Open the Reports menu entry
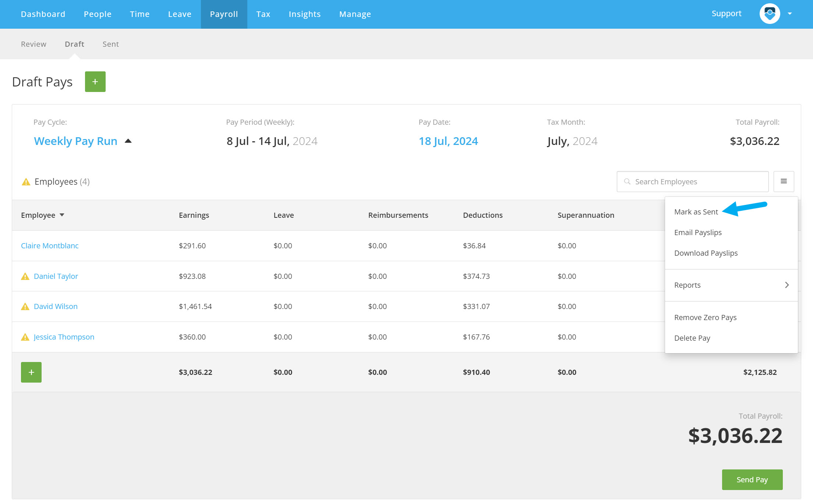 click(731, 285)
